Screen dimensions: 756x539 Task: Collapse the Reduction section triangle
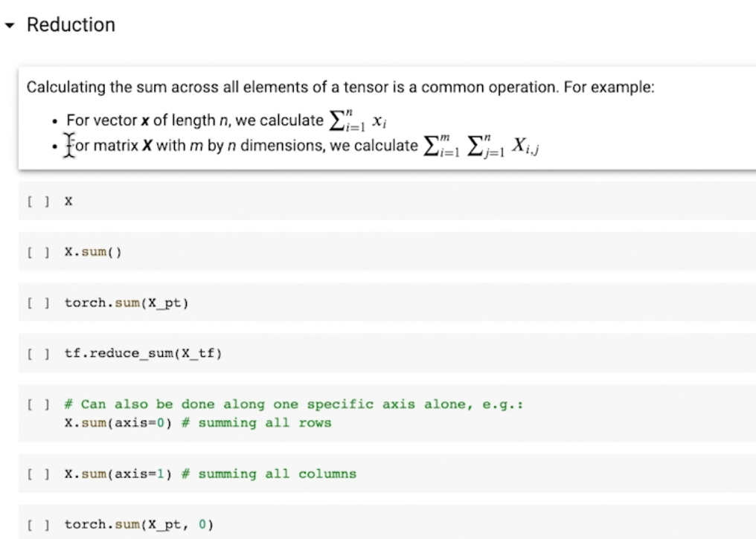pyautogui.click(x=9, y=25)
